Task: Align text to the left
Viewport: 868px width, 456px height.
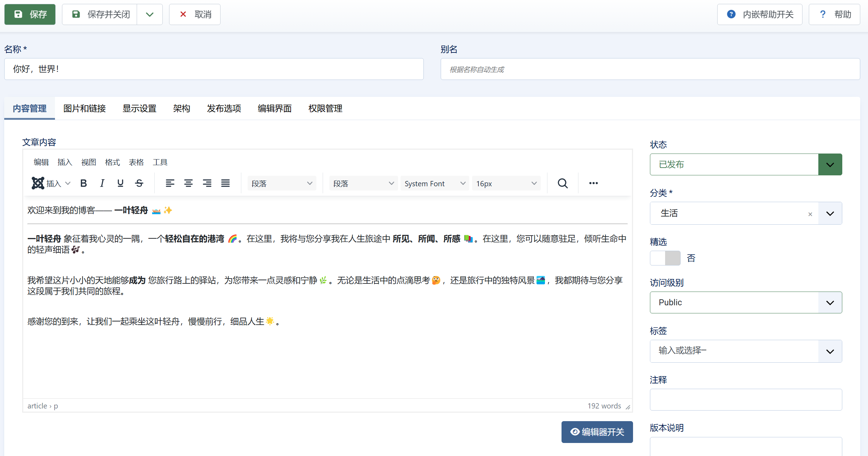Action: point(170,183)
